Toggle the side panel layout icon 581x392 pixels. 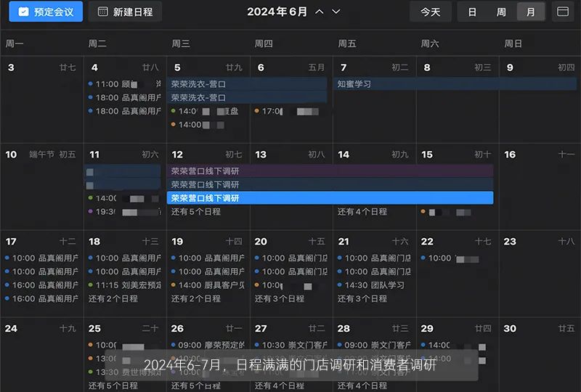click(x=562, y=12)
